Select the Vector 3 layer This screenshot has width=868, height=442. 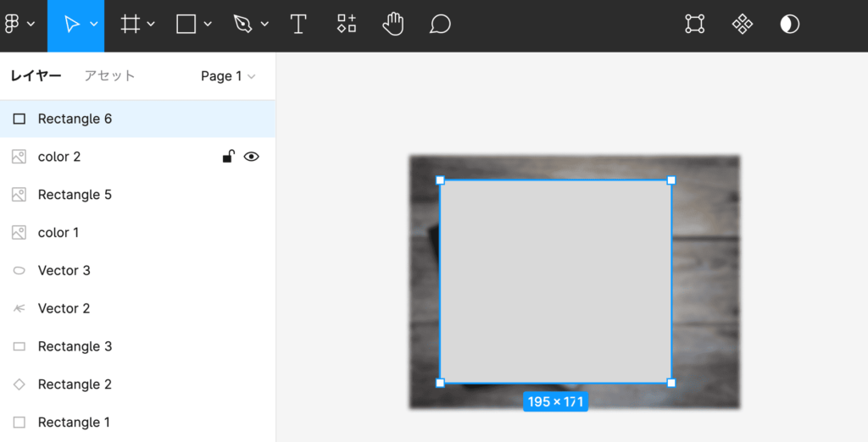point(64,271)
